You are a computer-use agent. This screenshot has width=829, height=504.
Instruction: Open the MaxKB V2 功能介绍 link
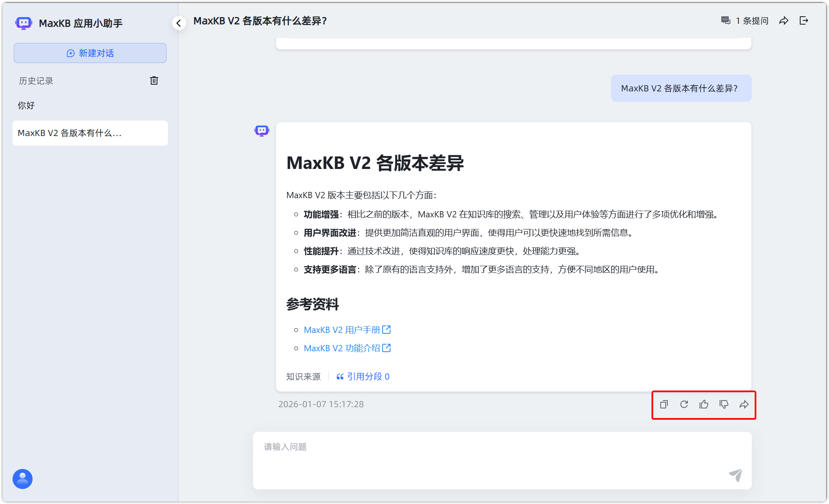click(x=342, y=348)
